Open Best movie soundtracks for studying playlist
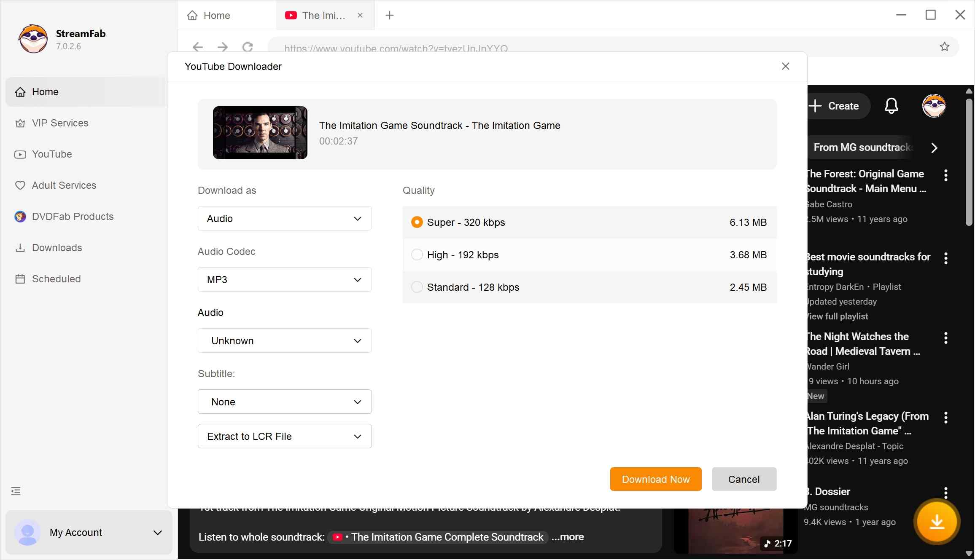975x560 pixels. 869,264
